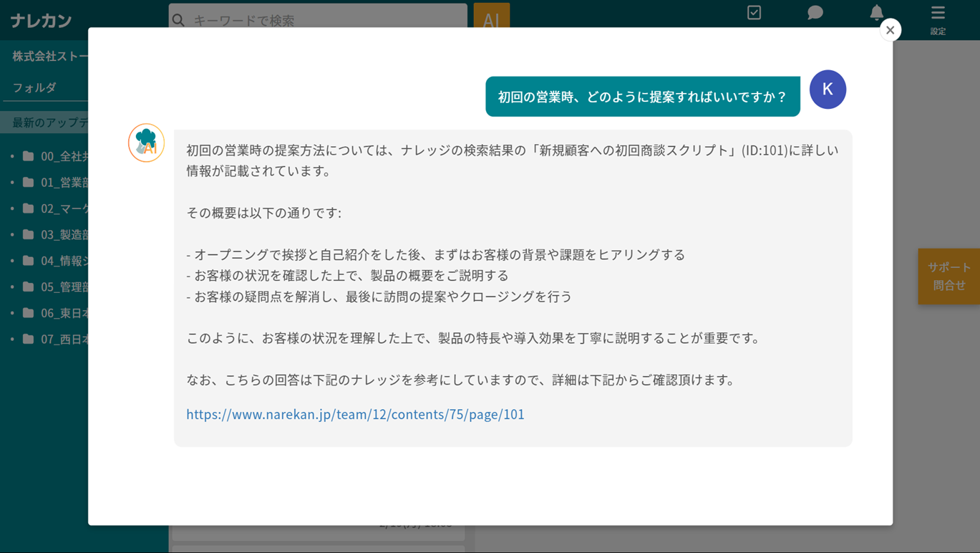Select the フォルダ tab in sidebar
Viewport: 980px width, 553px height.
(x=34, y=87)
